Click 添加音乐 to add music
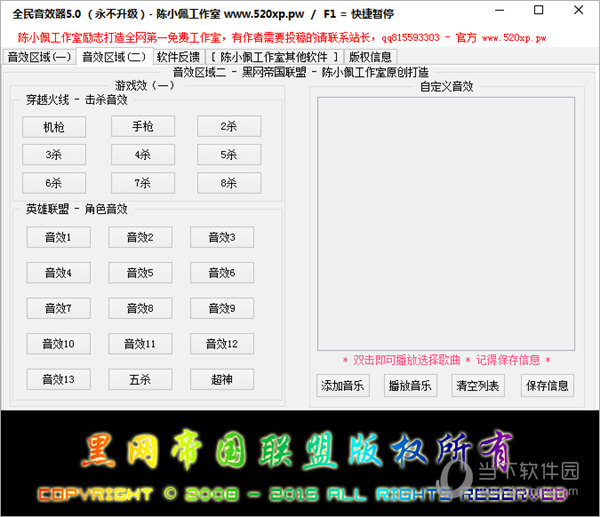The height and width of the screenshot is (517, 600). click(x=343, y=386)
